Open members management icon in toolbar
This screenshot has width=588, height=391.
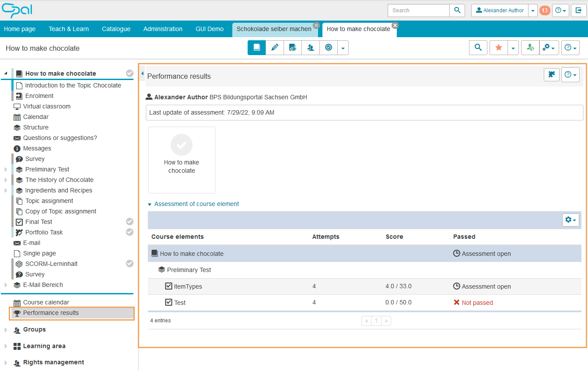pyautogui.click(x=311, y=48)
